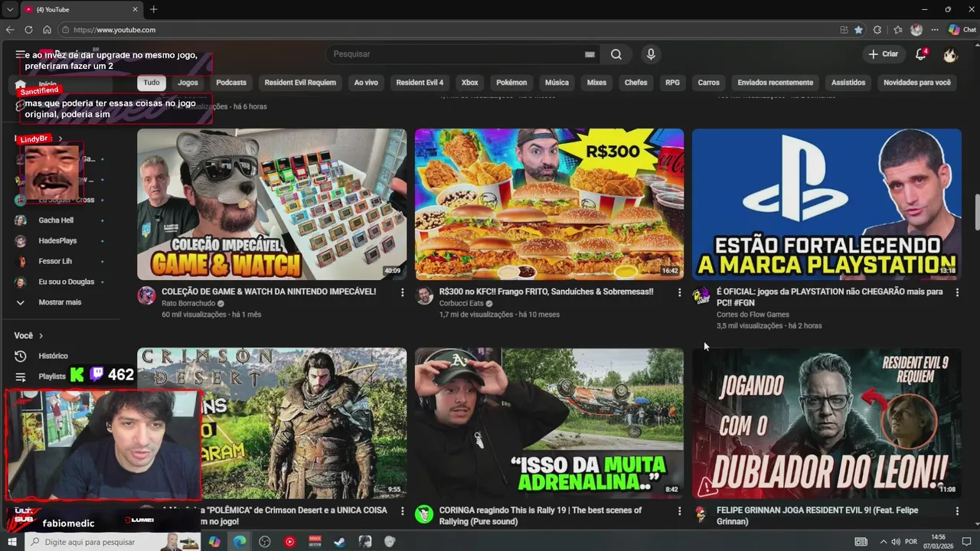Image resolution: width=980 pixels, height=551 pixels.
Task: Select the Jogos filter chip
Action: coord(188,83)
